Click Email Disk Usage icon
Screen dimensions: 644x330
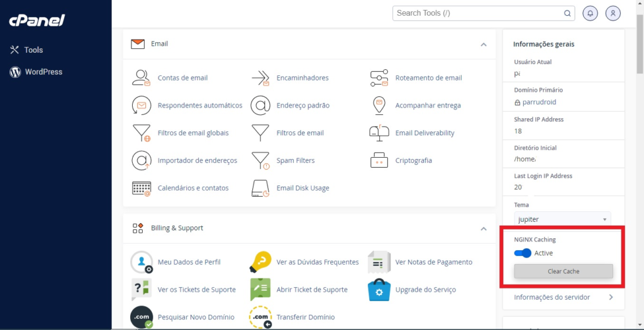coord(260,188)
